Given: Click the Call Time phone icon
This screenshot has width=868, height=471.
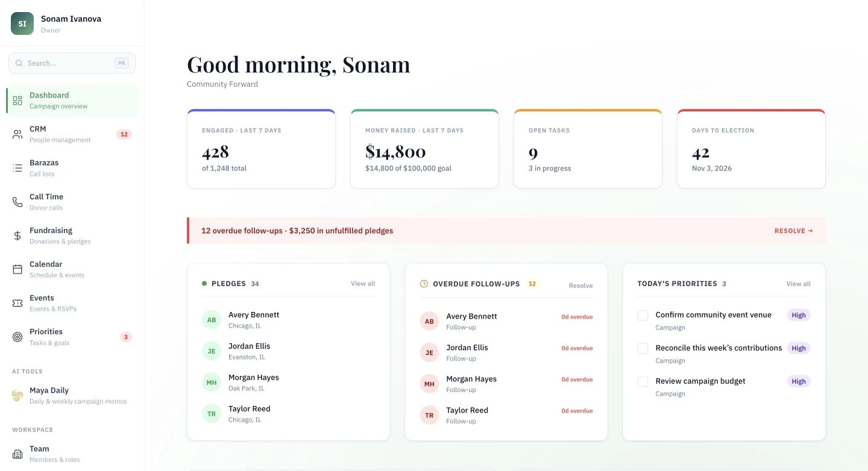Looking at the screenshot, I should click(x=17, y=202).
